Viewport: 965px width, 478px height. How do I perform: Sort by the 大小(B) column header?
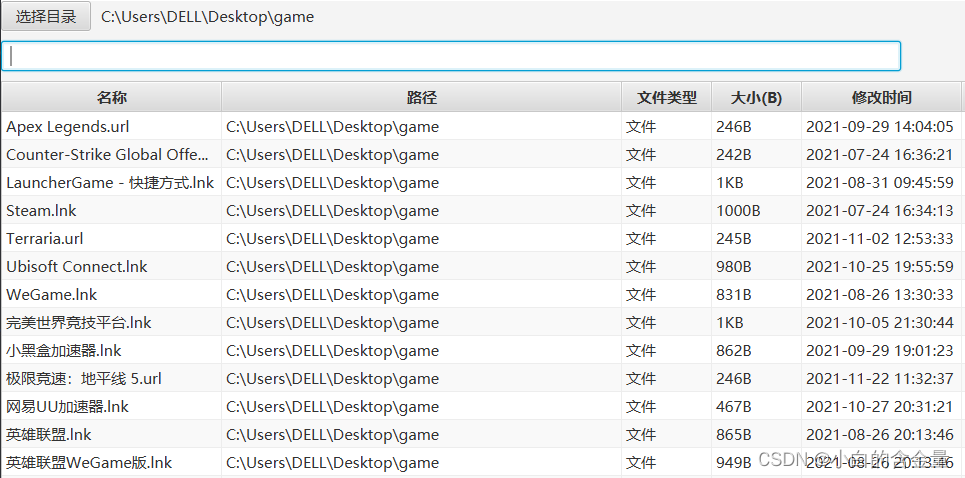756,97
